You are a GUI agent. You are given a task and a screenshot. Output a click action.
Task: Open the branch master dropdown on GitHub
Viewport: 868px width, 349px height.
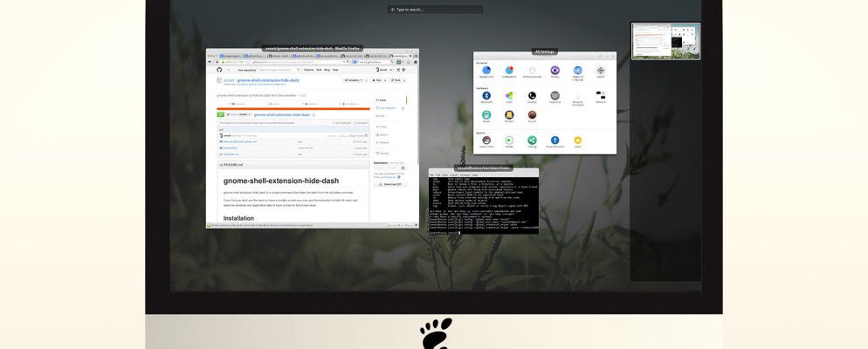coord(238,114)
